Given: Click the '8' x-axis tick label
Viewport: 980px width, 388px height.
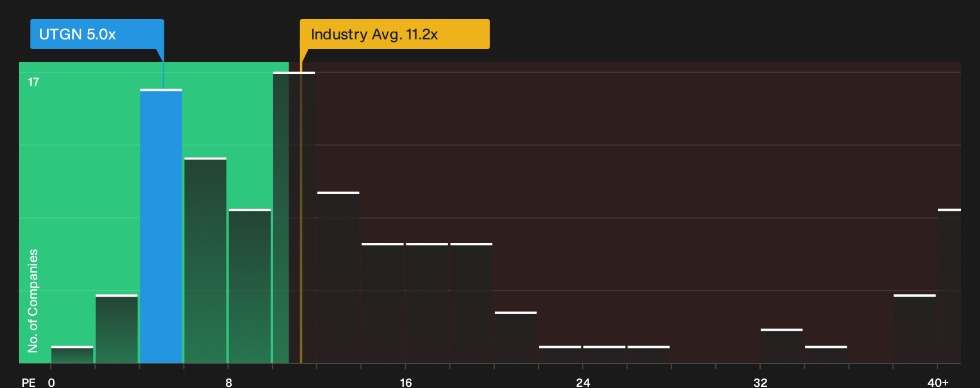Looking at the screenshot, I should coord(229,382).
